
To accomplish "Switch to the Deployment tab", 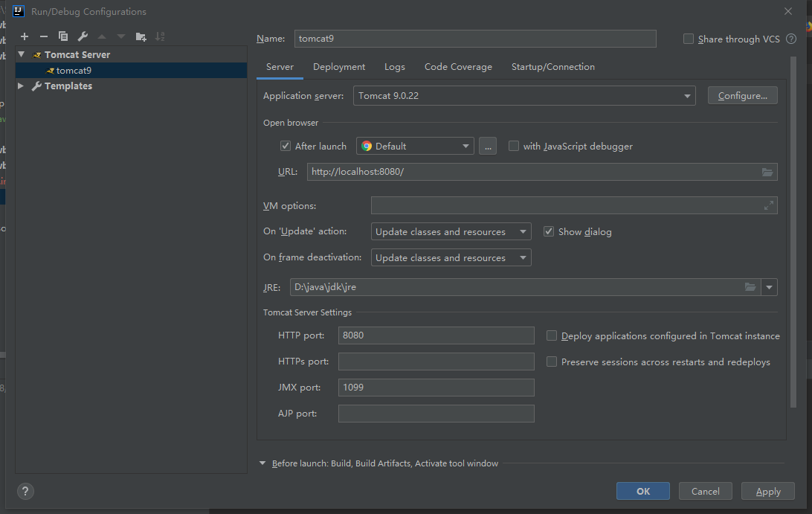I will 339,67.
